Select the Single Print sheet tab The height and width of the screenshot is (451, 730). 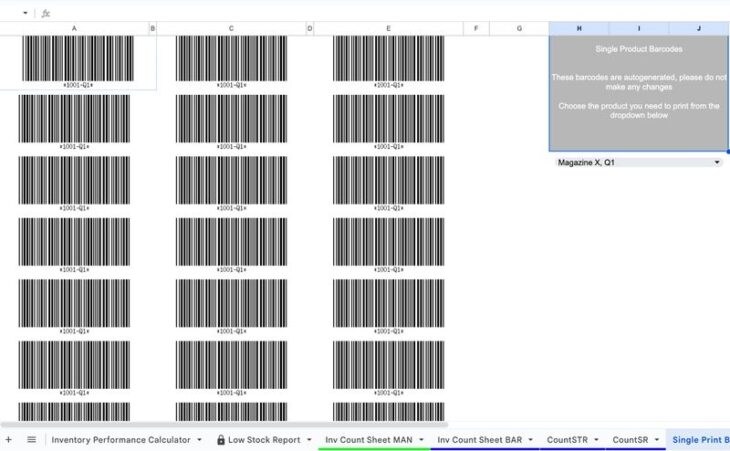(700, 440)
